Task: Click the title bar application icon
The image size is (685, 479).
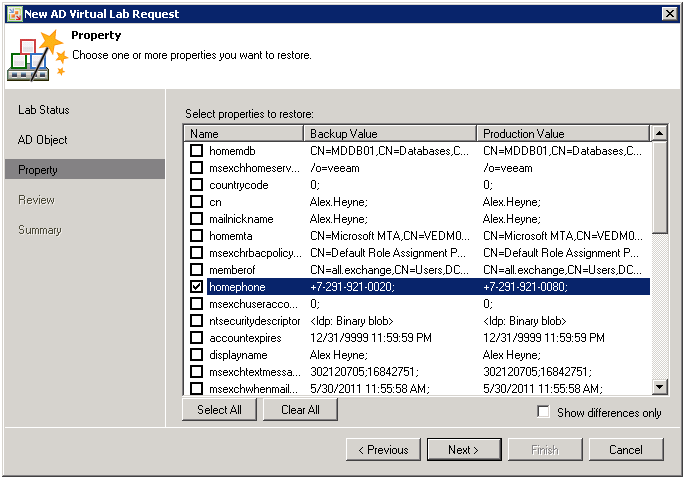Action: 12,13
